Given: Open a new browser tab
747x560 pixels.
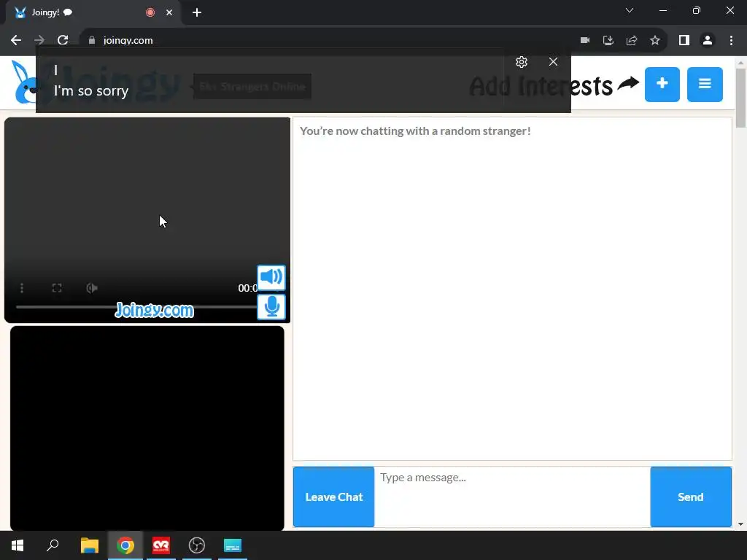Looking at the screenshot, I should click(x=197, y=12).
